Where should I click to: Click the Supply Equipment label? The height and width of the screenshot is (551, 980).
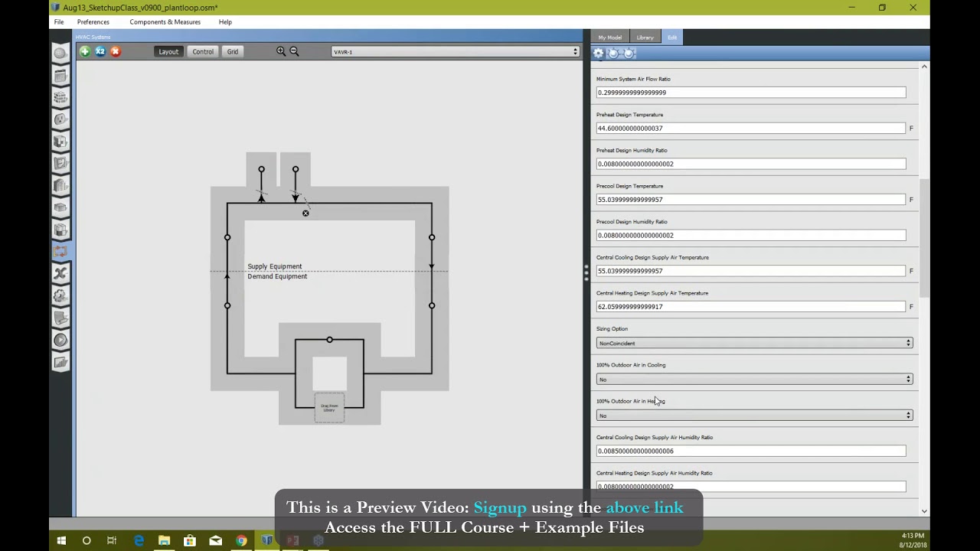click(275, 266)
